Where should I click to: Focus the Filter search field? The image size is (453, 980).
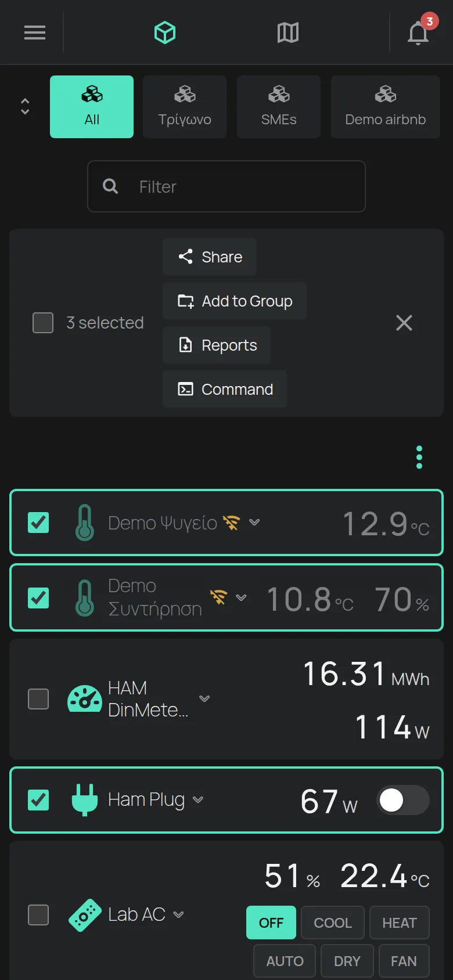pos(227,186)
